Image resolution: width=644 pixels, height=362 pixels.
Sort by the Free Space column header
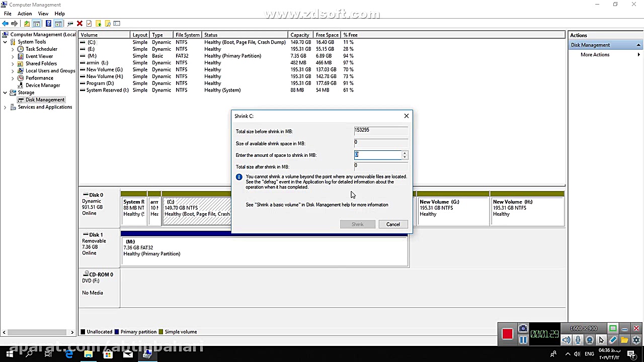[x=328, y=35]
